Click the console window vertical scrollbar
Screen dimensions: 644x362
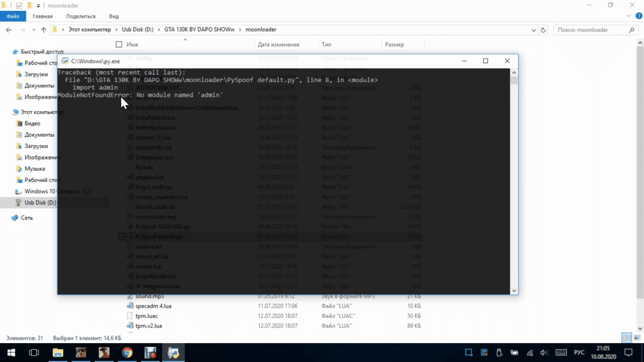(514, 181)
